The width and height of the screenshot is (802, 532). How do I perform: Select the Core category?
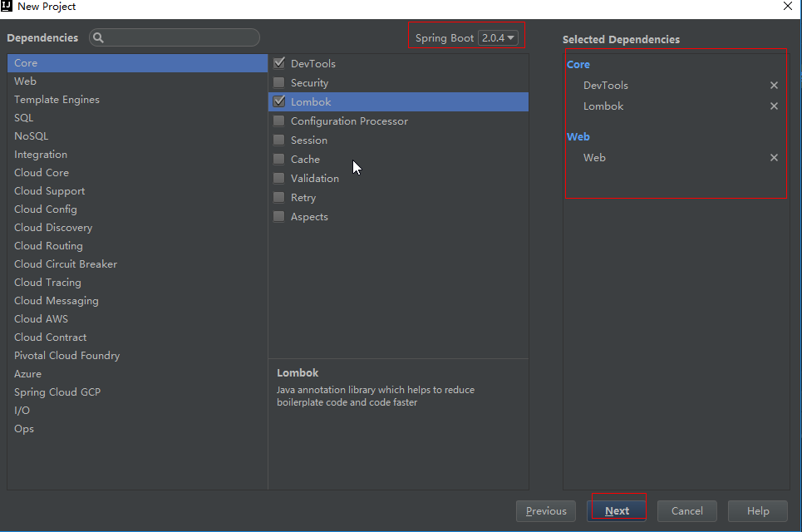[137, 63]
